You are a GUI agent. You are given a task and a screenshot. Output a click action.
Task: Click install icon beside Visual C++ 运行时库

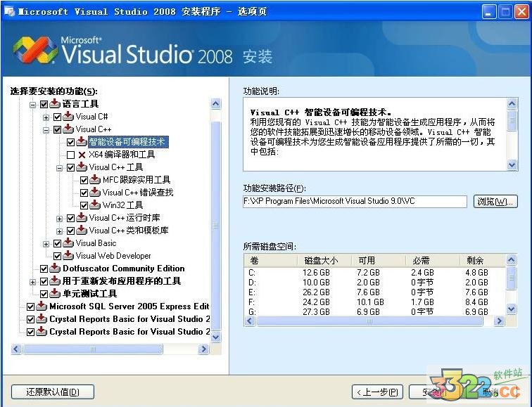click(82, 218)
